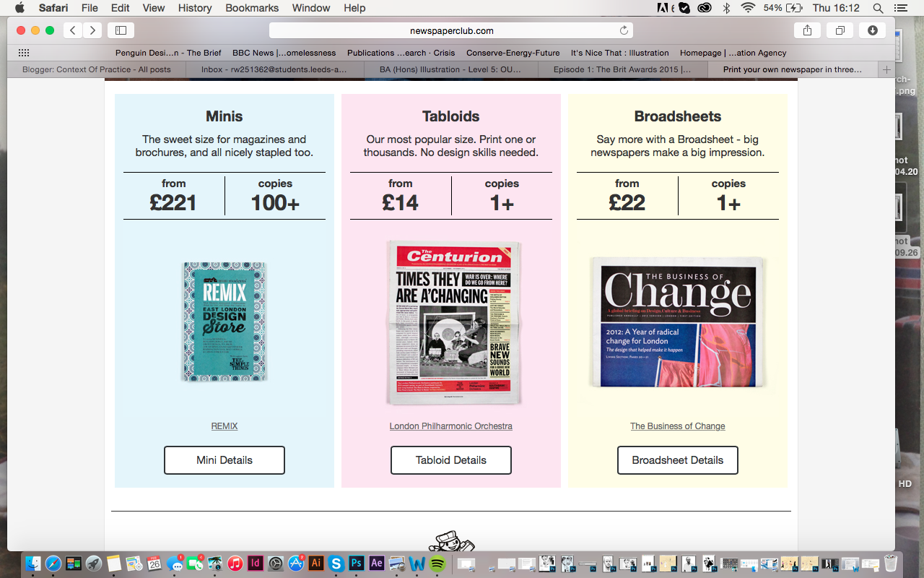Click the Broadsheet Details button
This screenshot has height=578, width=924.
point(678,460)
